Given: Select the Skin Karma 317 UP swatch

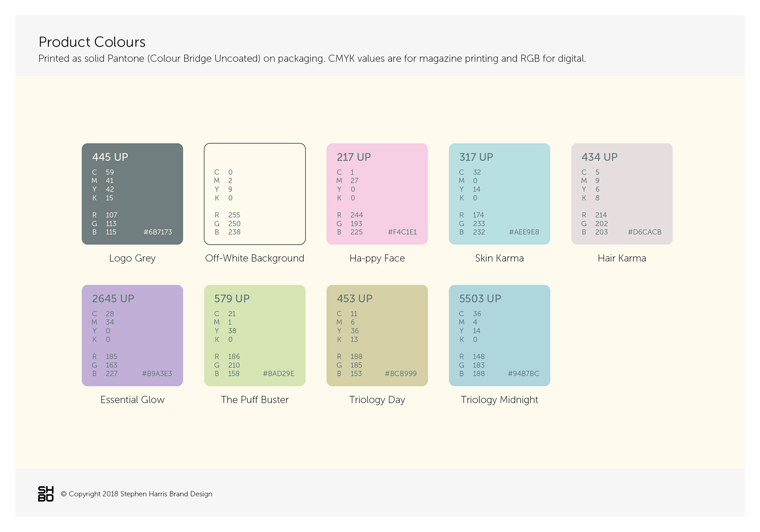Looking at the screenshot, I should [499, 194].
